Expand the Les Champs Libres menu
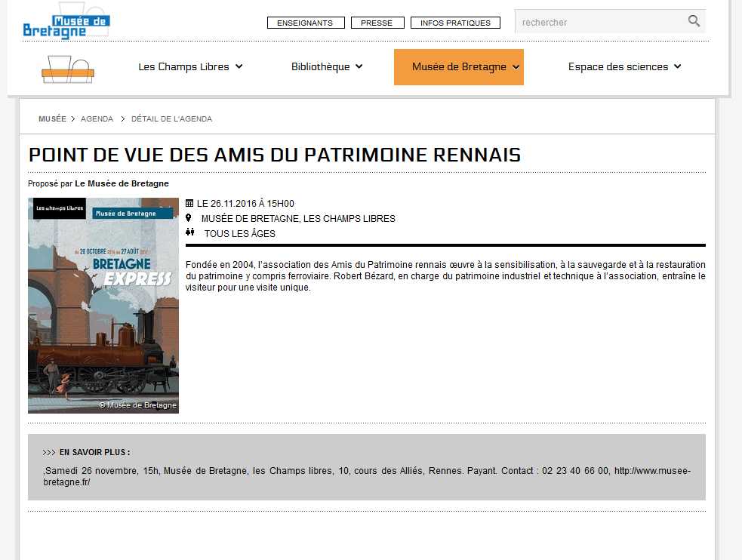742x560 pixels. tap(190, 66)
